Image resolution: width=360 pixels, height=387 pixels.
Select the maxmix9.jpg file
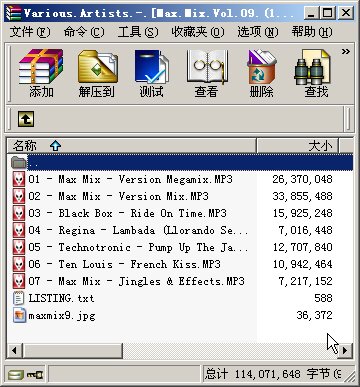coord(180,315)
